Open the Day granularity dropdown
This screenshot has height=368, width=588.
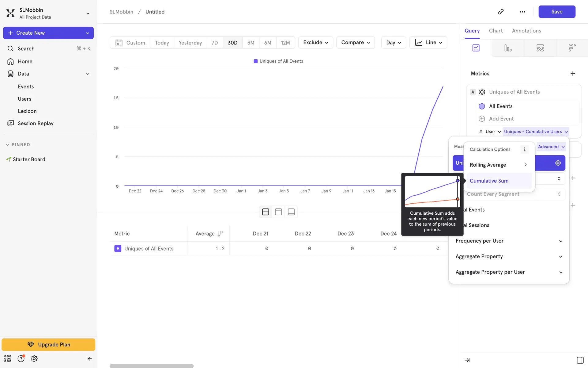click(x=393, y=43)
